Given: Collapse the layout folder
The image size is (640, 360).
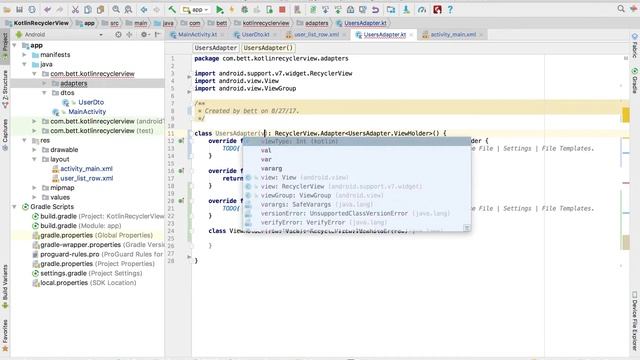Looking at the screenshot, I should point(34,159).
